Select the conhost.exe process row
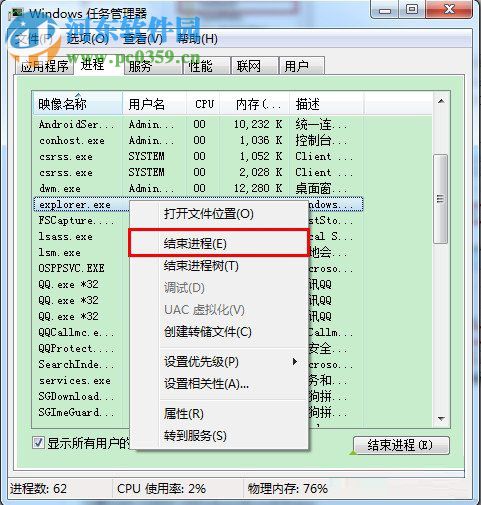 coord(198,140)
